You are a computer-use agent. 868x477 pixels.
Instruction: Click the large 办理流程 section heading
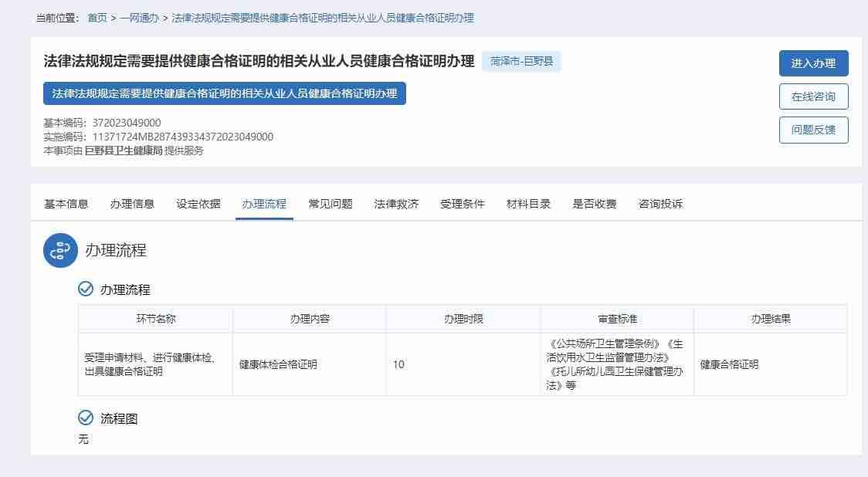coord(116,250)
